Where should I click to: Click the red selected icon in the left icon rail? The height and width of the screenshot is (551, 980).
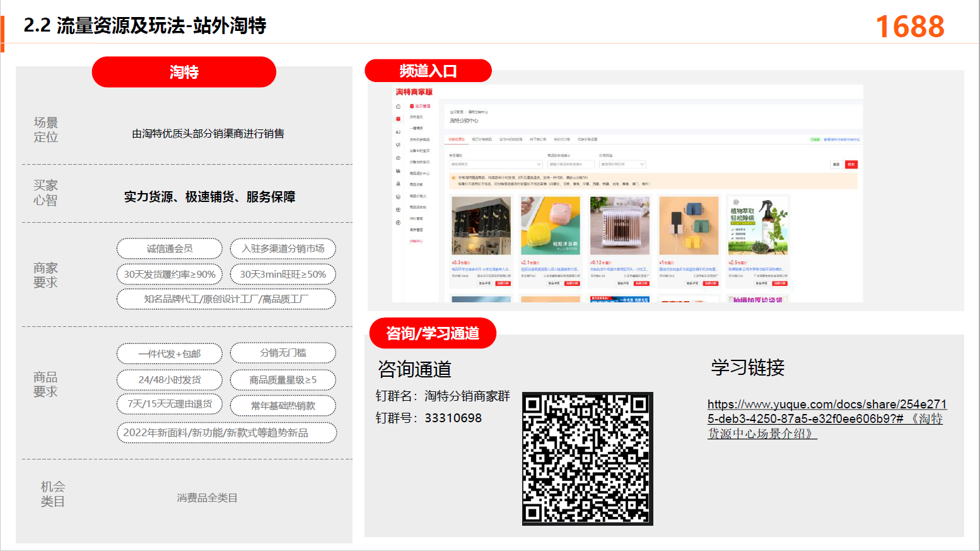(x=398, y=119)
